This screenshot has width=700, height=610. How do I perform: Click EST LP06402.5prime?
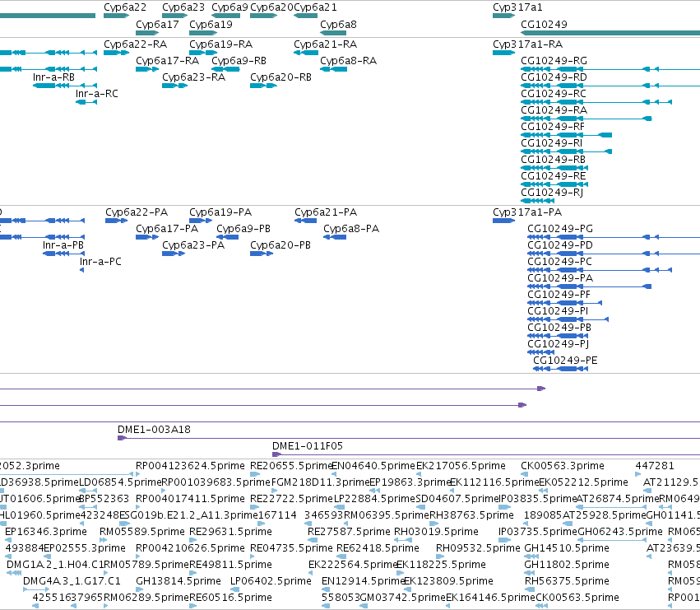[233, 589]
